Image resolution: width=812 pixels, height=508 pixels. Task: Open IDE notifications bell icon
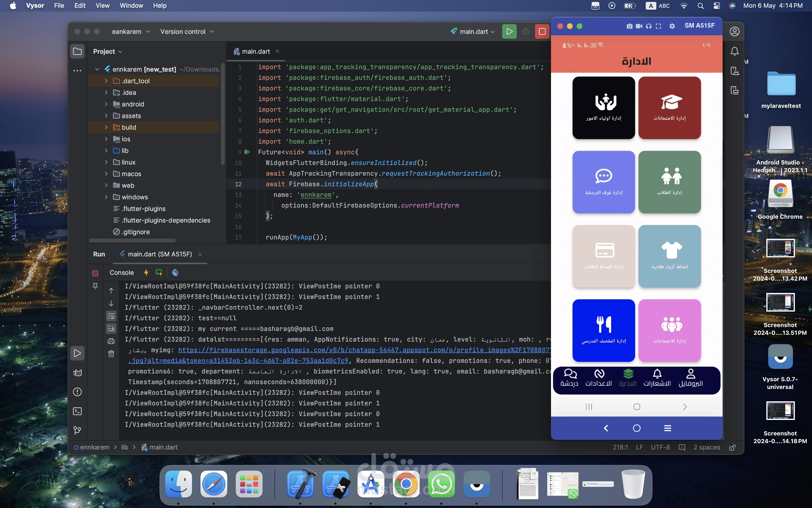coord(734,51)
